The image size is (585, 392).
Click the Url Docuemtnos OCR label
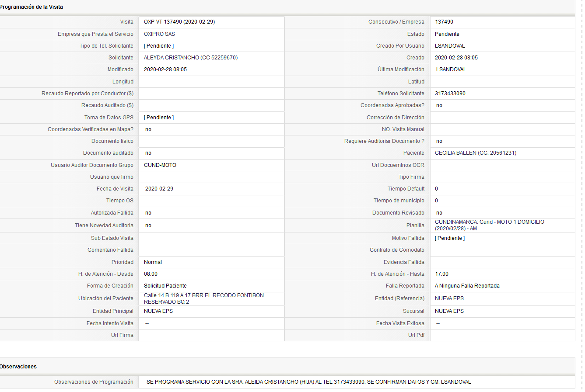pos(398,165)
